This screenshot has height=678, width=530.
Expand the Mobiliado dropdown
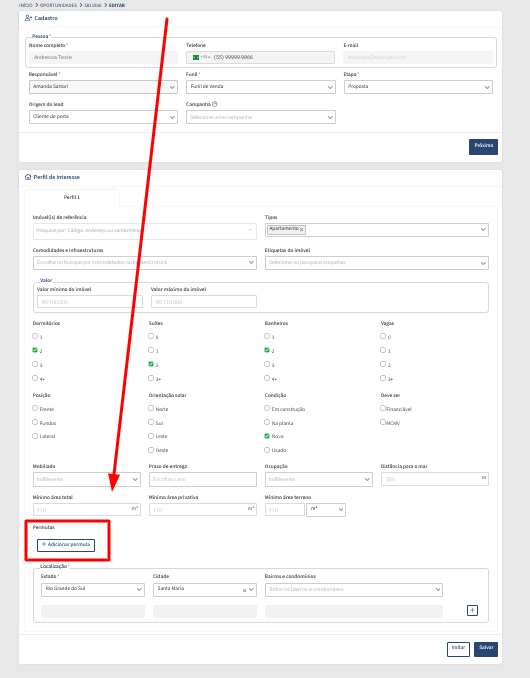click(x=86, y=479)
